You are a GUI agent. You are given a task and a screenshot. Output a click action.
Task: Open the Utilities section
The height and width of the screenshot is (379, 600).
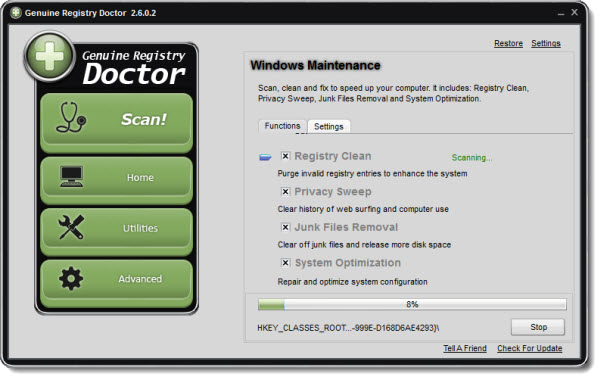point(116,231)
